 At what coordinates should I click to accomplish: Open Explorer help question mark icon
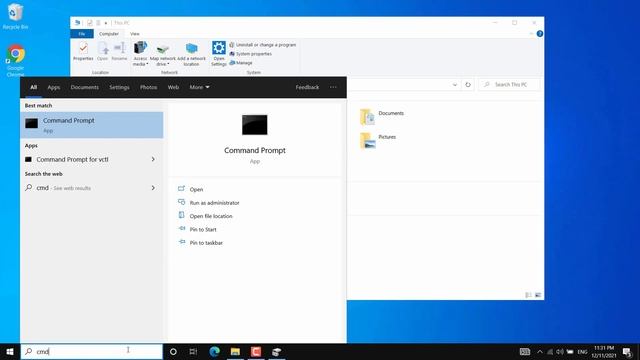[540, 34]
